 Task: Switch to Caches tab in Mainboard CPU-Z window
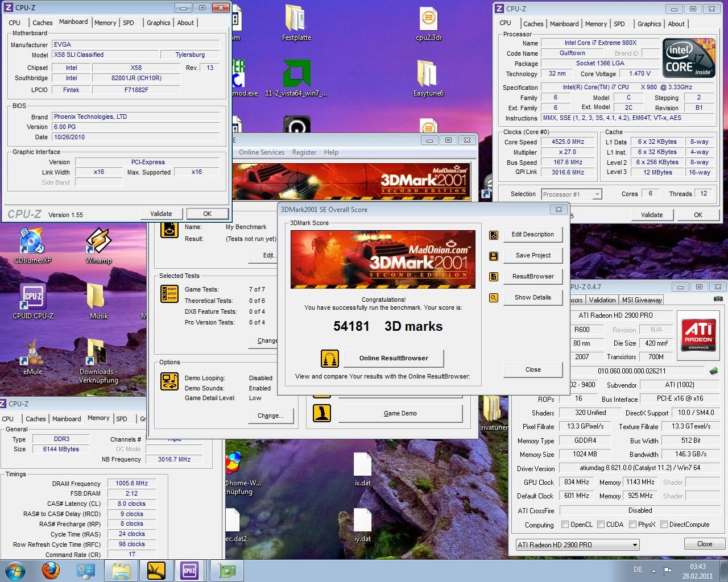coord(42,23)
